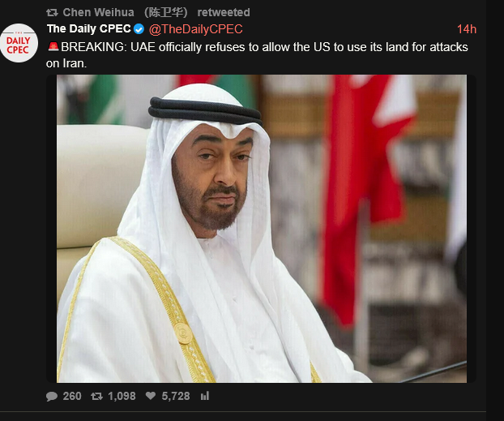This screenshot has width=504, height=421.
Task: Open tweet analytics bar chart icon
Action: pyautogui.click(x=205, y=396)
